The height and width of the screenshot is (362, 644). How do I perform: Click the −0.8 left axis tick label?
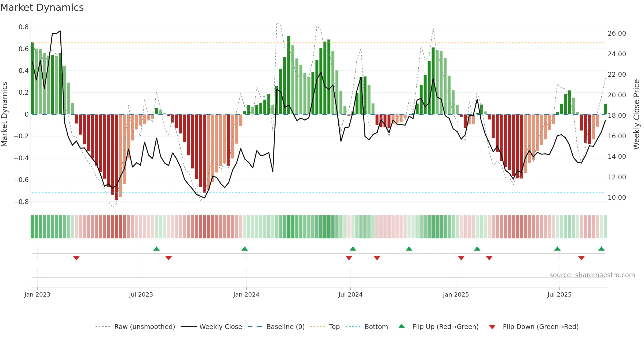click(21, 202)
